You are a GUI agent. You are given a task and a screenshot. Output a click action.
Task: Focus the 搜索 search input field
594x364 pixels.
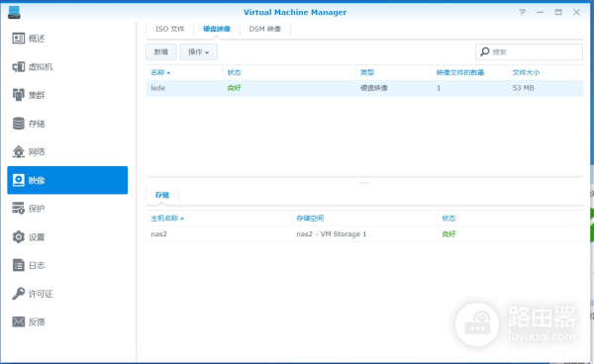click(529, 51)
